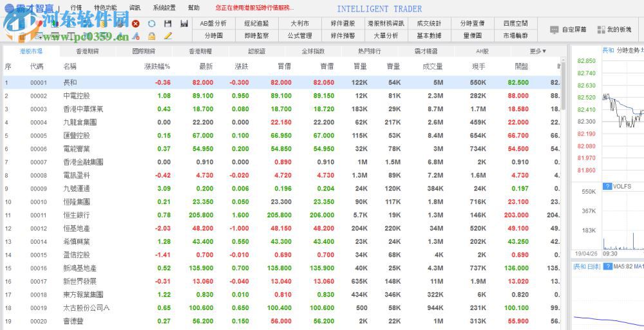The height and width of the screenshot is (330, 644).
Task: Click the 205.800 latest price cell
Action: tap(201, 215)
